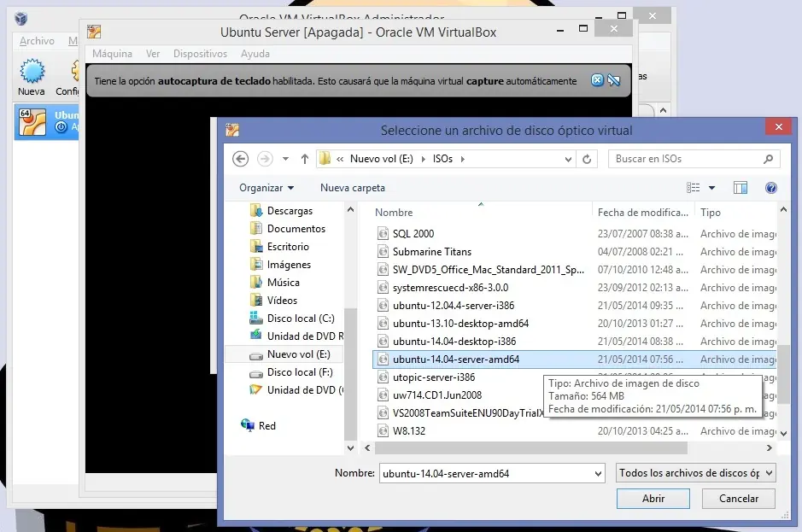Select systemrescuecd-x86-3.0.0 file
This screenshot has height=532, width=802.
[x=450, y=288]
